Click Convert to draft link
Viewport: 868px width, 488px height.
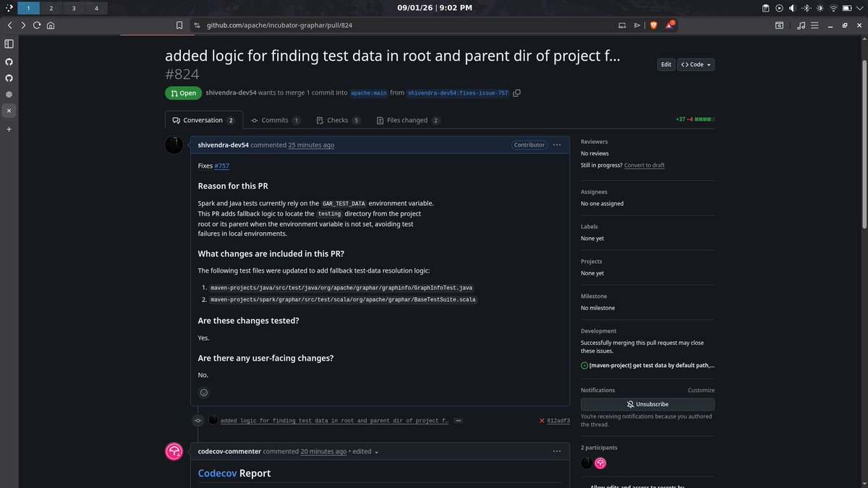coord(644,166)
